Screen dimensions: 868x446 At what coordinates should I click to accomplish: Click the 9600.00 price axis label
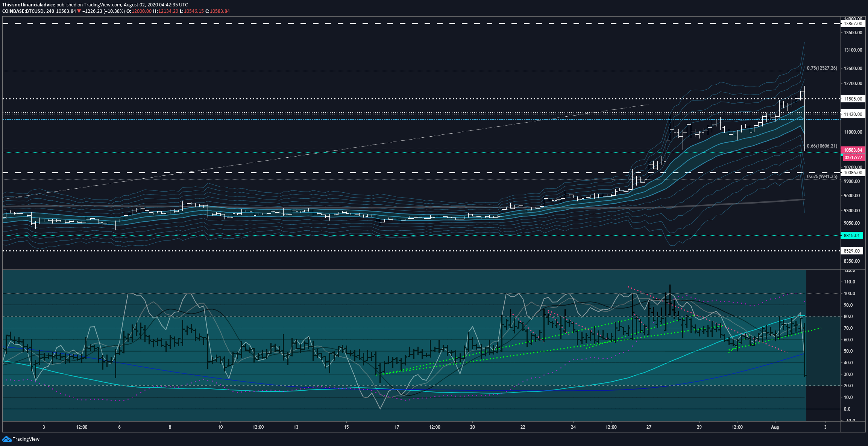[x=852, y=196]
